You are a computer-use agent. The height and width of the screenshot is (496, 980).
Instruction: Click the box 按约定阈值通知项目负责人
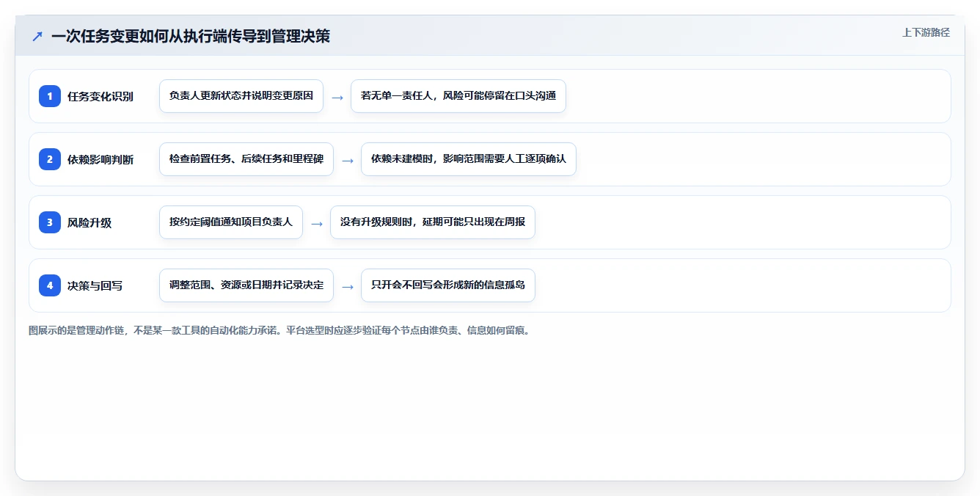pyautogui.click(x=231, y=222)
